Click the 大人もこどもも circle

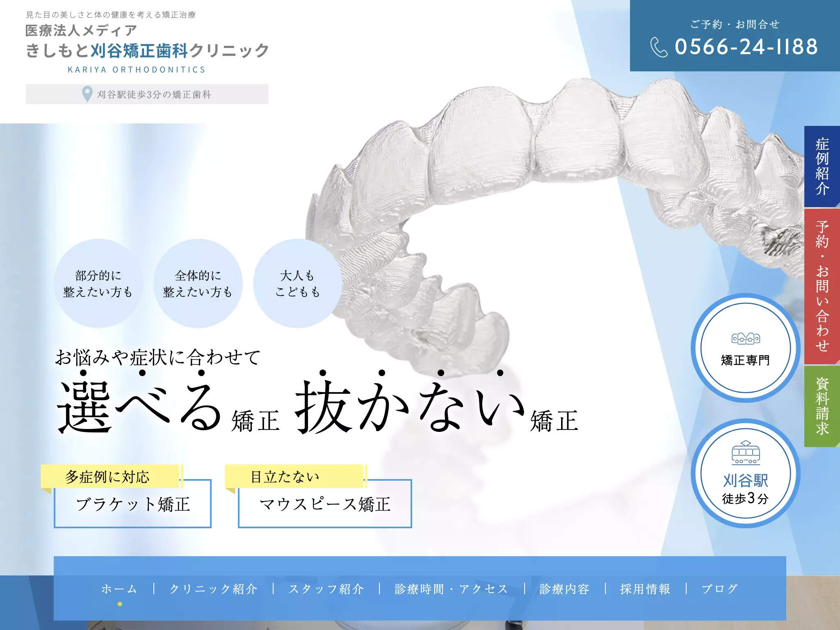pos(298,283)
